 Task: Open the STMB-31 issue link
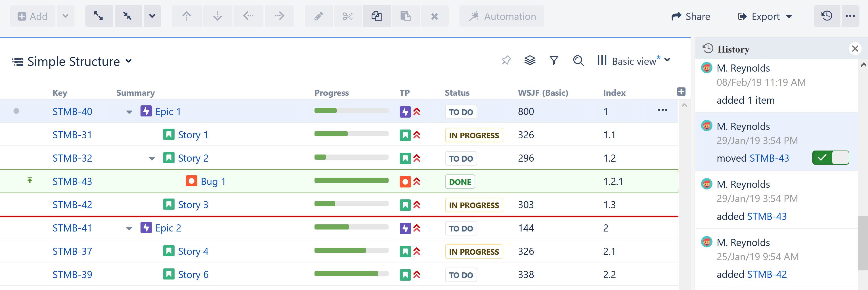tap(72, 135)
